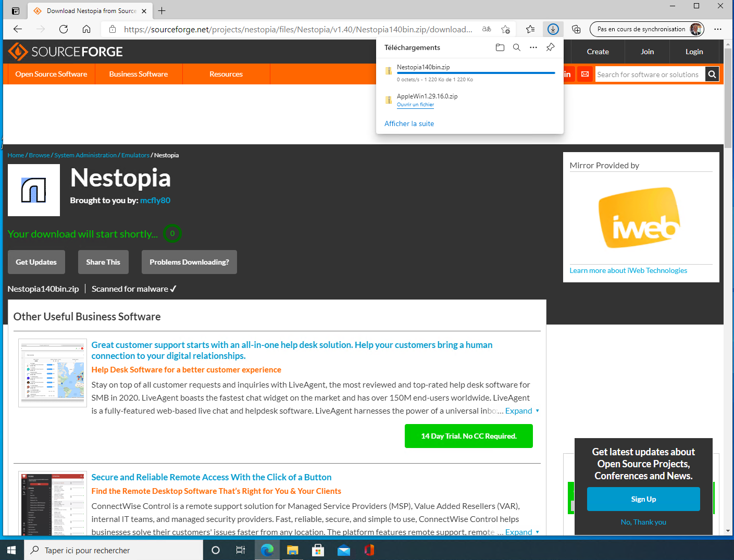Expand the ConnectWise Control description
The image size is (734, 560).
point(522,532)
